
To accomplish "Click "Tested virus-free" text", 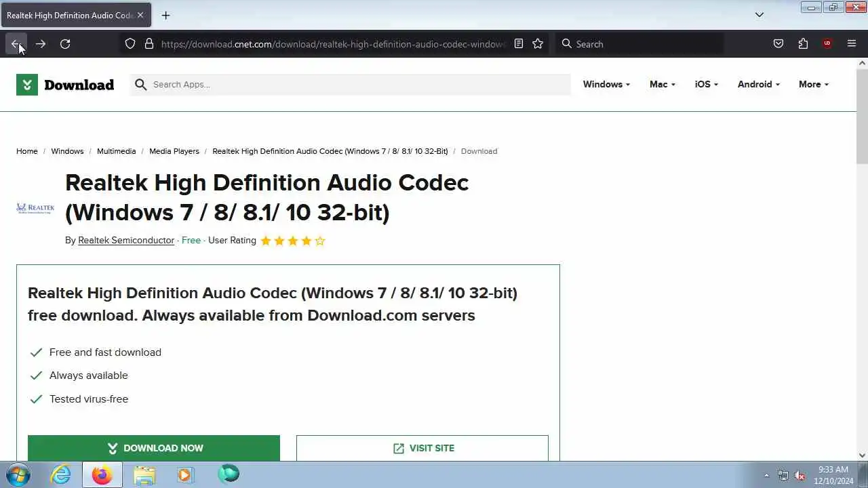I will tap(89, 399).
